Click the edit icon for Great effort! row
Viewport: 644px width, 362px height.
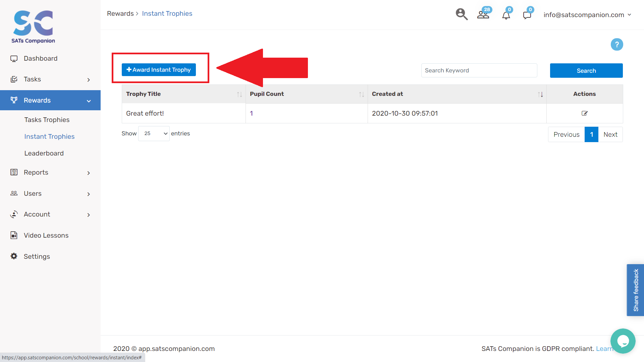(x=584, y=113)
